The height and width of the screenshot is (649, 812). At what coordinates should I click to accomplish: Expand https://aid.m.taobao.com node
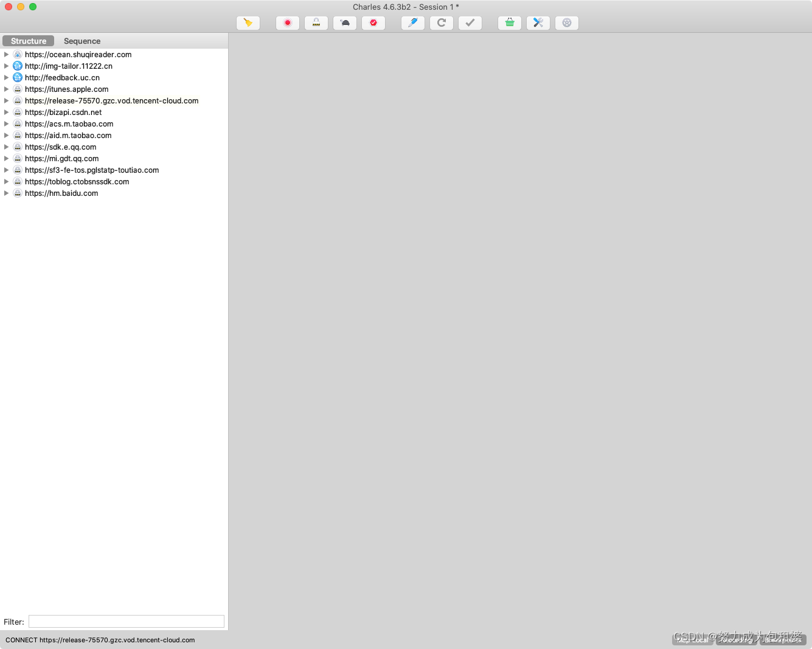click(x=7, y=135)
